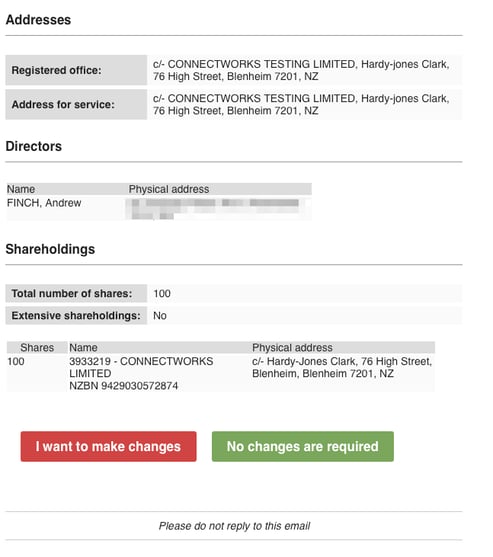Select director name FINCH, Andrew
The width and height of the screenshot is (493, 557).
click(44, 203)
